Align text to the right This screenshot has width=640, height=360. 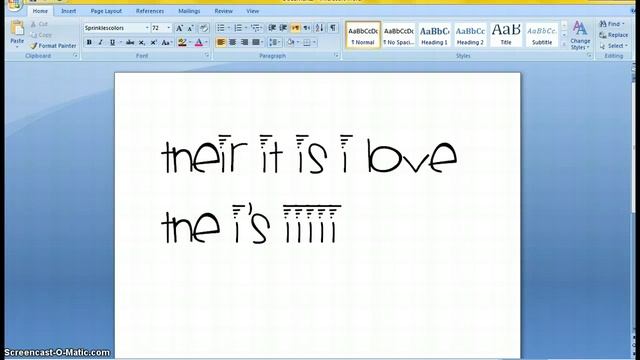[x=244, y=42]
